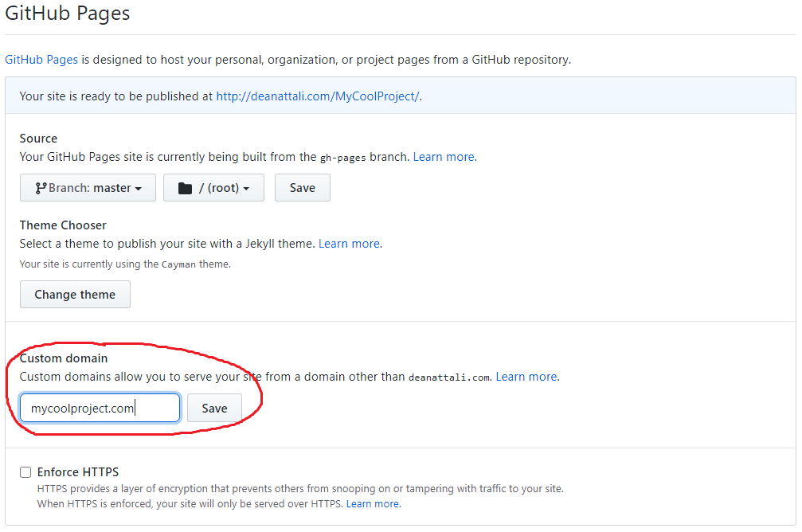Image resolution: width=802 pixels, height=532 pixels.
Task: Click the folder icon beside / (root)
Action: click(185, 188)
